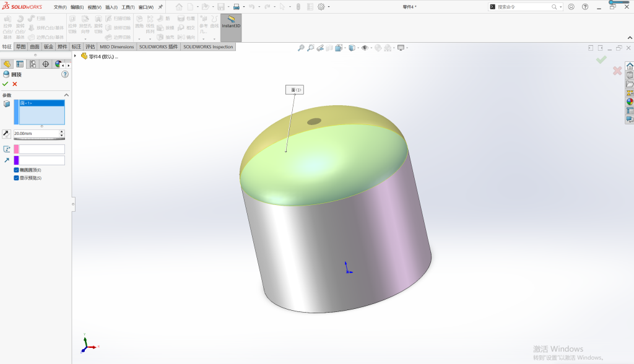Switch to the SOLIDWORKS Inspection tab
The image size is (634, 364).
tap(208, 47)
